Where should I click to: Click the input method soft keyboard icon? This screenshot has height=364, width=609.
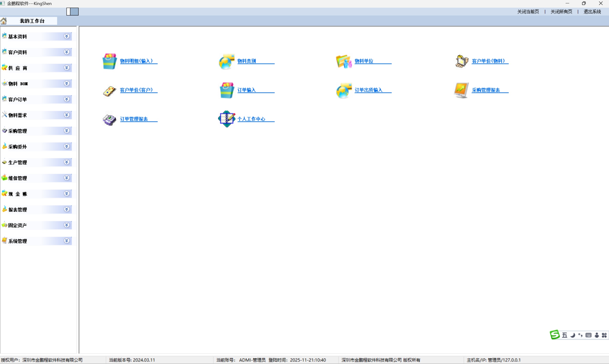pyautogui.click(x=588, y=335)
